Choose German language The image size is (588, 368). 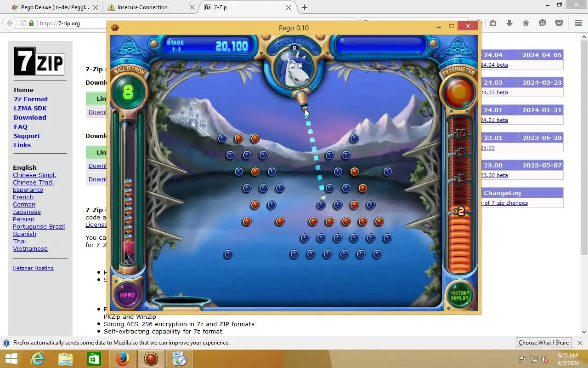pyautogui.click(x=24, y=204)
